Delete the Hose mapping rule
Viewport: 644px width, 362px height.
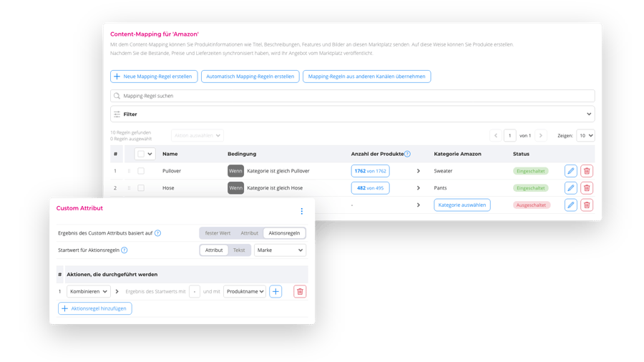pos(587,188)
